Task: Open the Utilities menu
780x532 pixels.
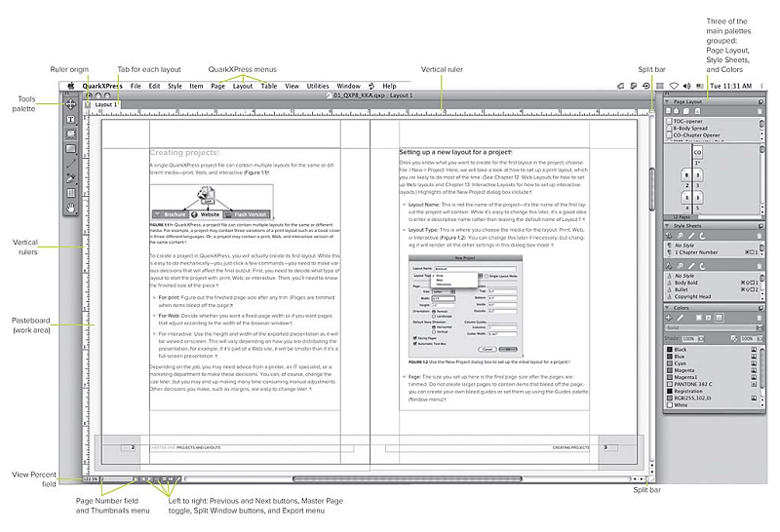Action: (318, 86)
